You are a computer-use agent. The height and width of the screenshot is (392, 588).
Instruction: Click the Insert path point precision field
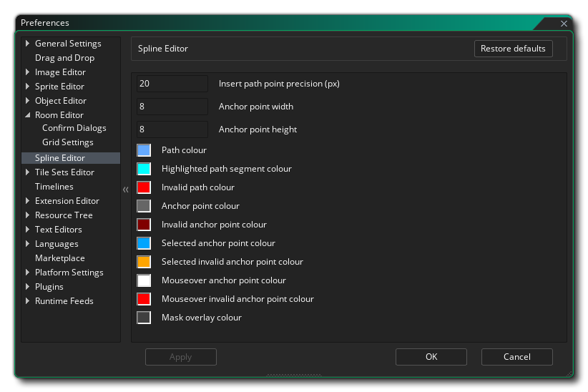[x=172, y=84]
